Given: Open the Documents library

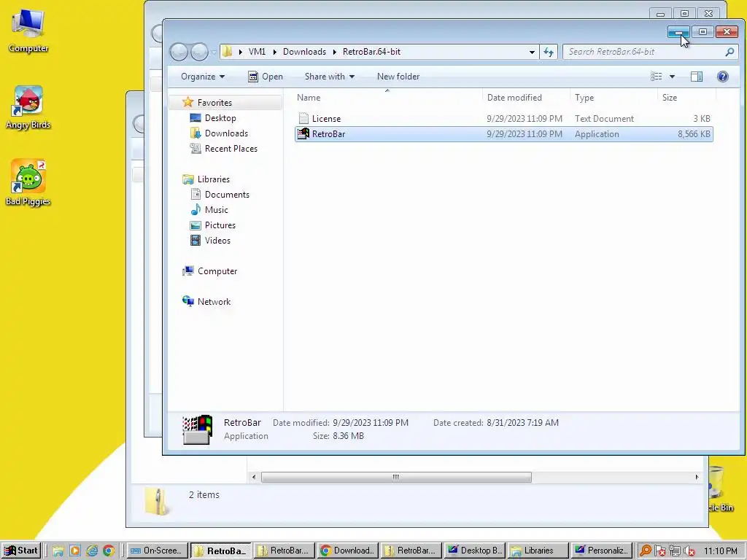Looking at the screenshot, I should (227, 194).
